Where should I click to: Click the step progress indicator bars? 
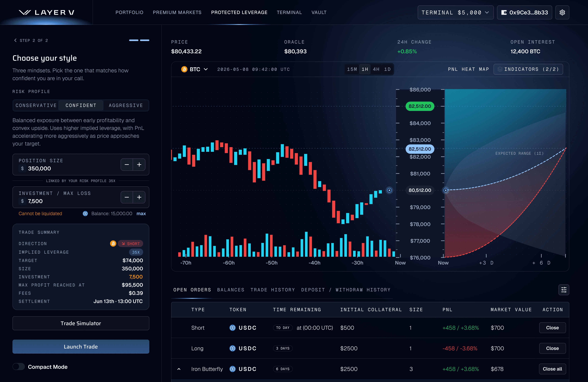pos(139,40)
